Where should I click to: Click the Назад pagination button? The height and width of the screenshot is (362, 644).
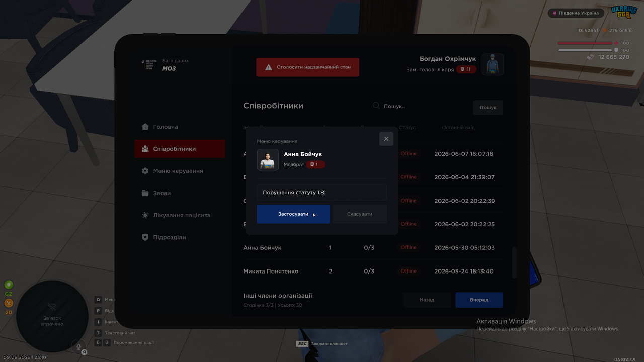tap(427, 300)
